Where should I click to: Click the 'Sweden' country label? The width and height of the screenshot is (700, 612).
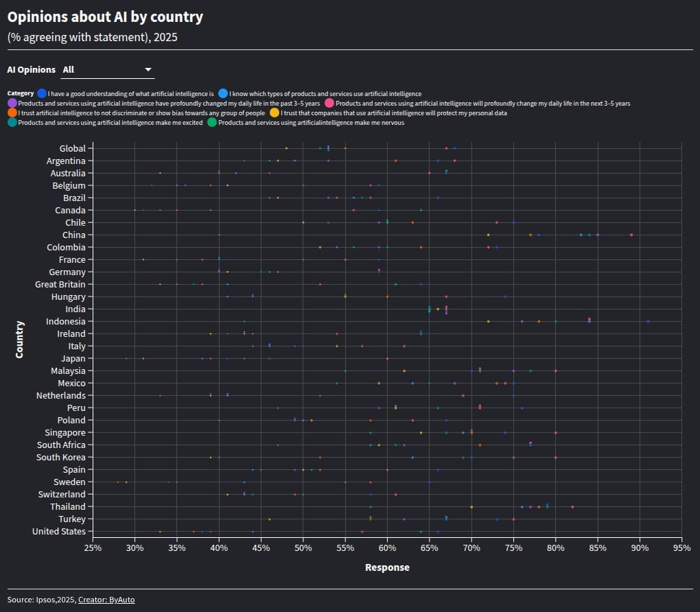click(69, 482)
